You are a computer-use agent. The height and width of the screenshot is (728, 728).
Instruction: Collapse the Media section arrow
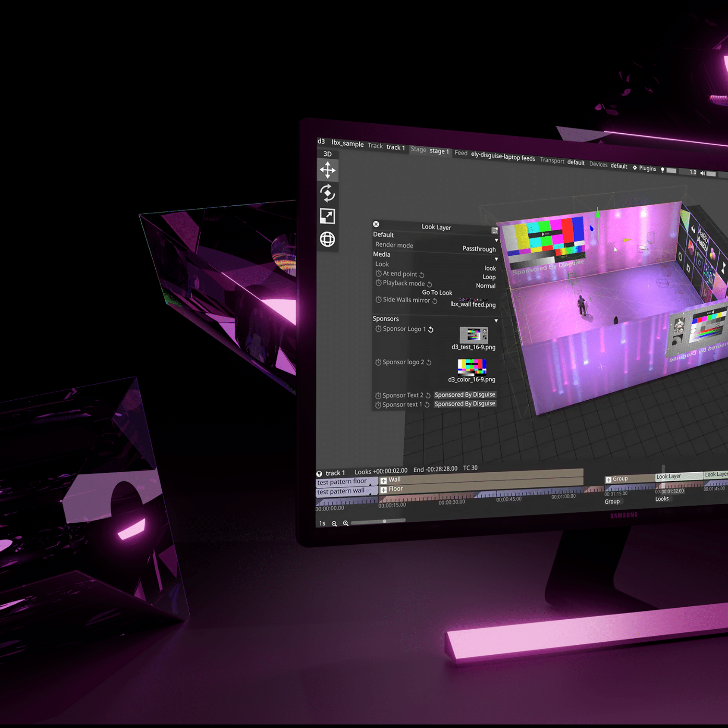click(x=496, y=259)
